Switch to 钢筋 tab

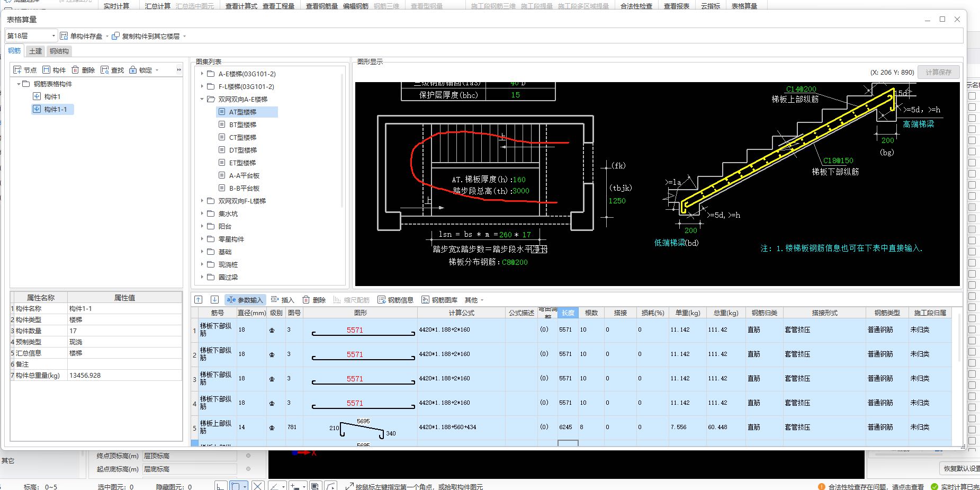click(x=14, y=51)
